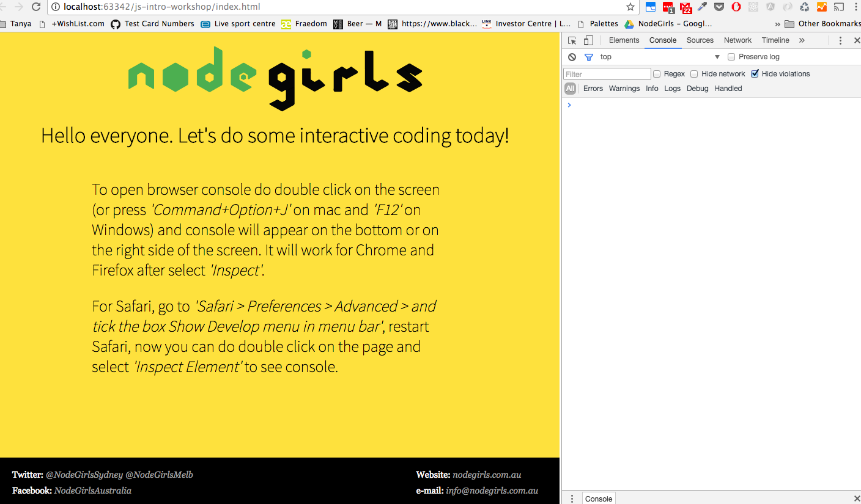
Task: Filter console by Warnings
Action: pos(624,89)
